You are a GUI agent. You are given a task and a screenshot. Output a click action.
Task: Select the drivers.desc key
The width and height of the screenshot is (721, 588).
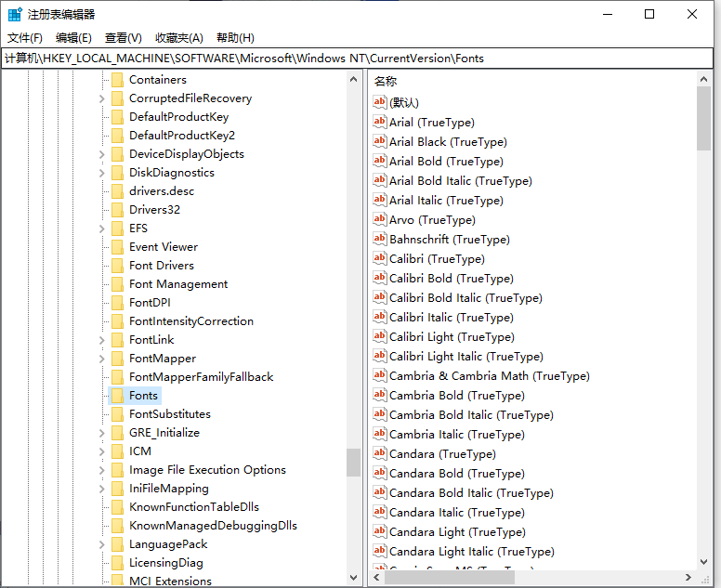tap(162, 191)
